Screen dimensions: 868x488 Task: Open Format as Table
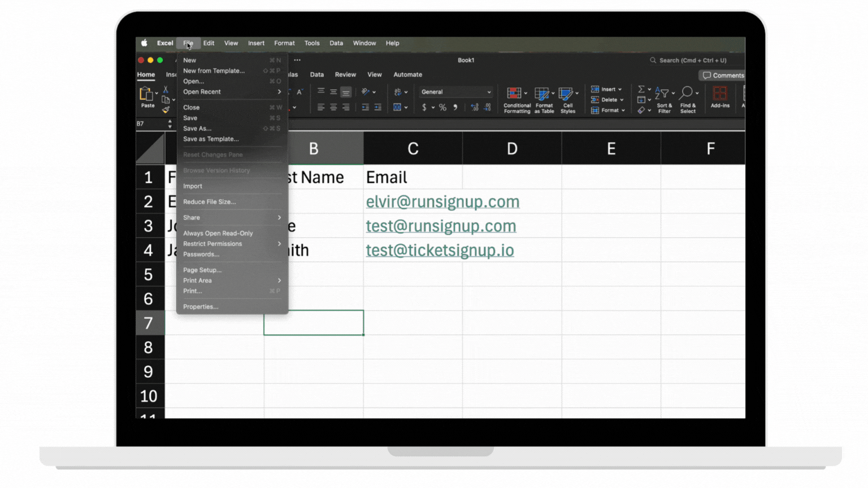tap(544, 101)
